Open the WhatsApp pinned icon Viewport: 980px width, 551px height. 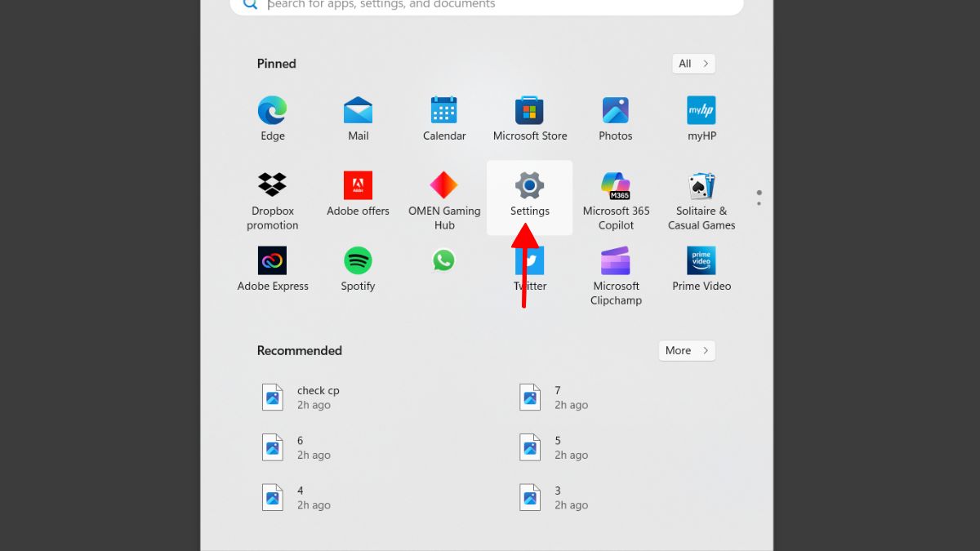pos(443,261)
